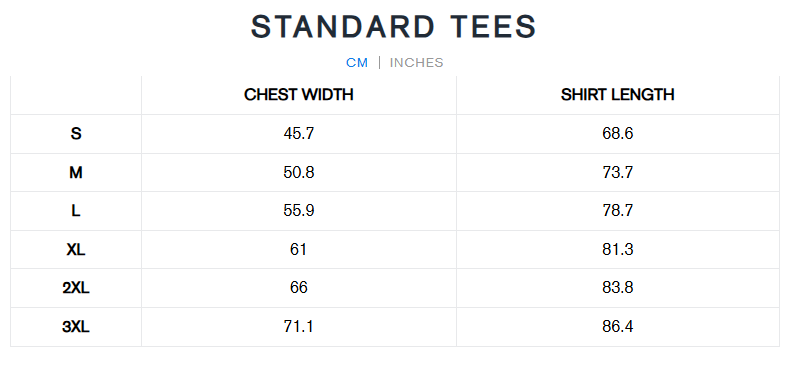The height and width of the screenshot is (370, 789).
Task: Select chest width value 55.9
Action: tap(299, 211)
